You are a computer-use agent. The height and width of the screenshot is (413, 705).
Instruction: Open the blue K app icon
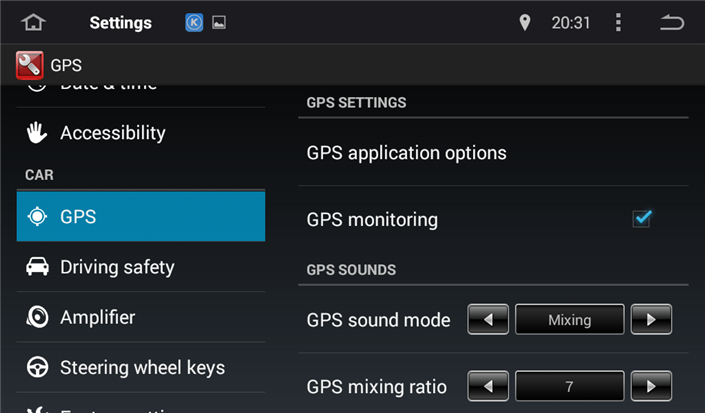point(194,22)
